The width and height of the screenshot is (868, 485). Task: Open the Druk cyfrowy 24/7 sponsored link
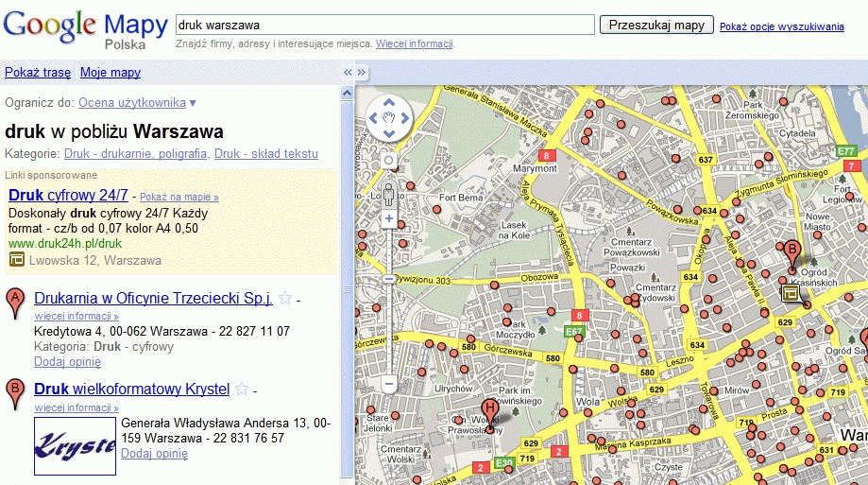68,195
